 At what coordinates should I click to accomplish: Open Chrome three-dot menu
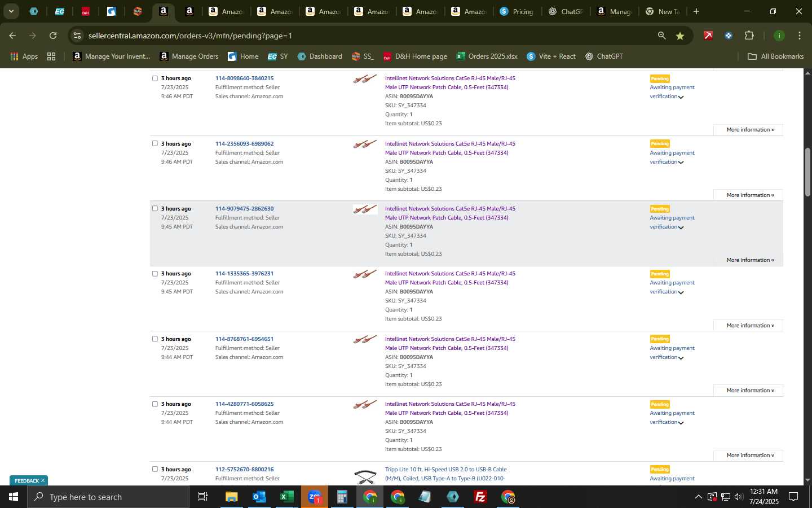coord(799,36)
